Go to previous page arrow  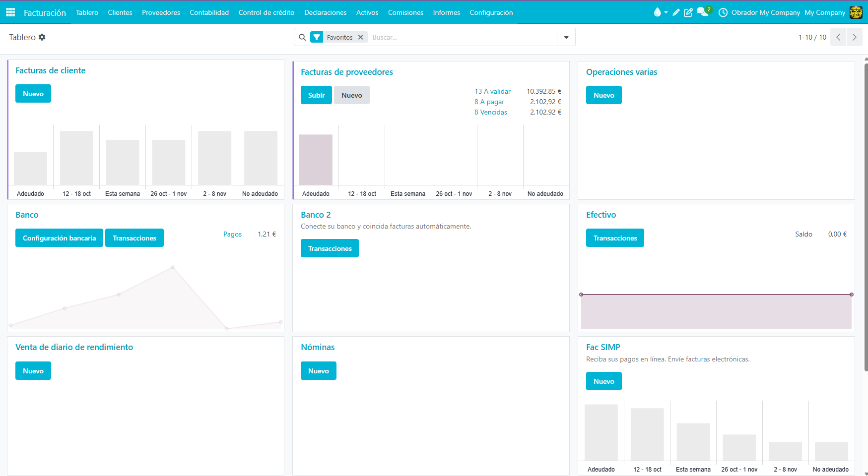[x=838, y=37]
